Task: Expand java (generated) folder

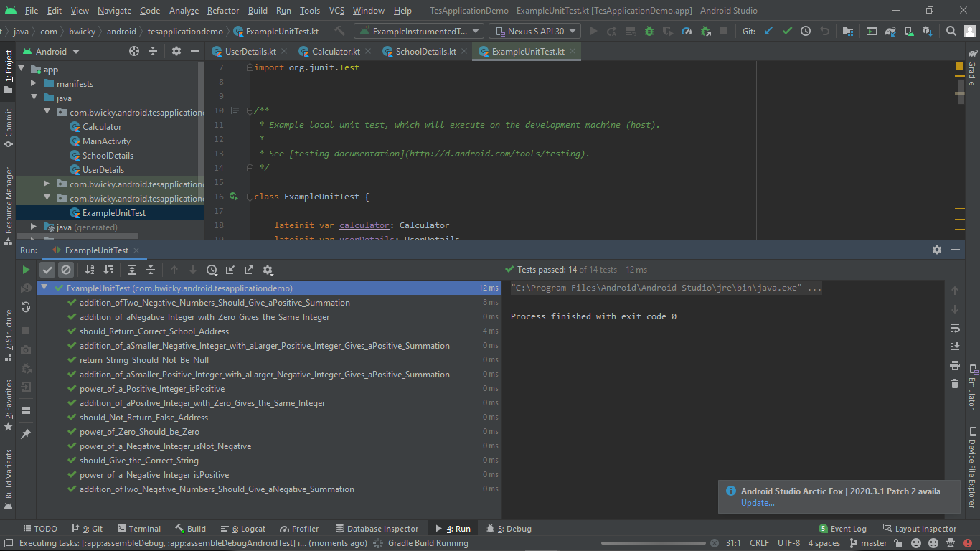Action: (34, 227)
